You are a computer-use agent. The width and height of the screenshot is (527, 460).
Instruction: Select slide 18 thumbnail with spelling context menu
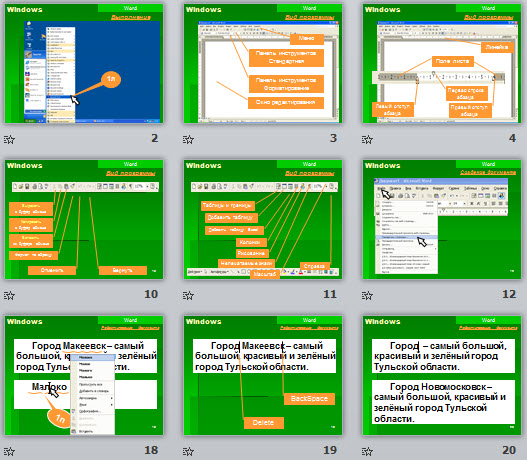point(84,375)
